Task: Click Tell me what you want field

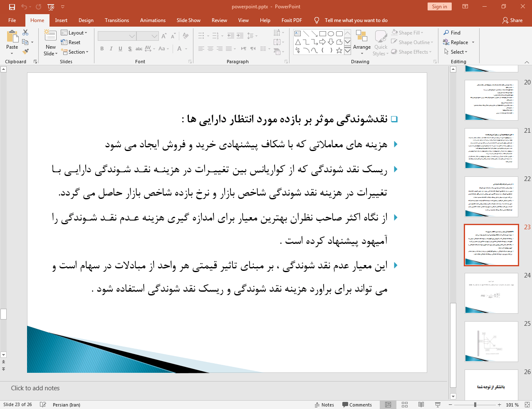Action: (356, 20)
